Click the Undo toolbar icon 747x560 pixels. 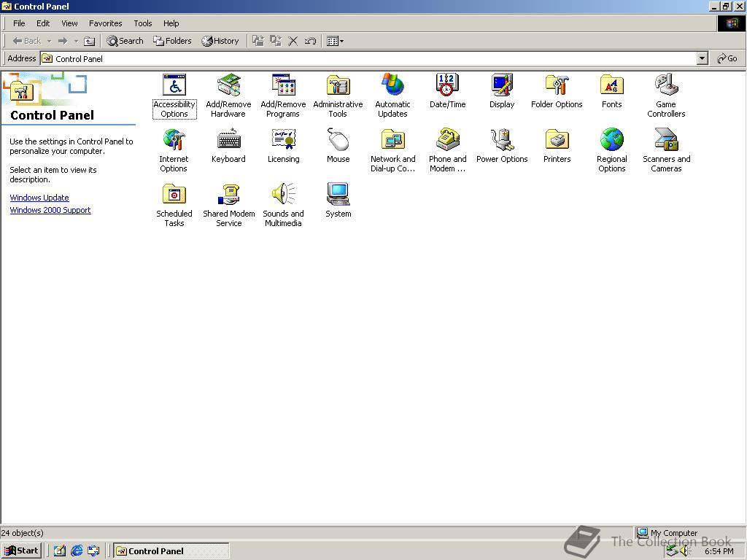point(310,41)
